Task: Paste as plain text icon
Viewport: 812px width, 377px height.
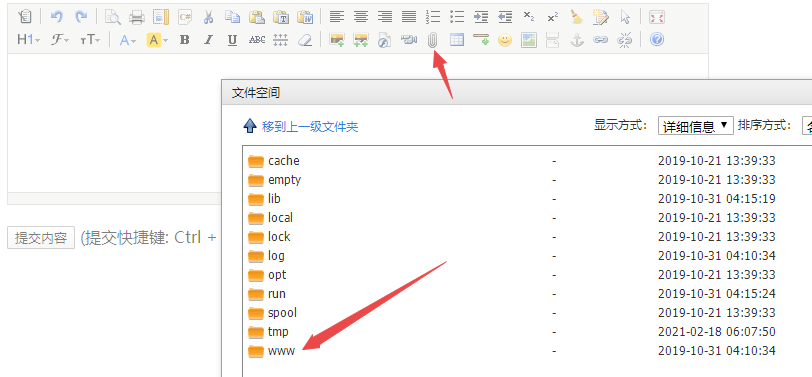Action: [x=281, y=17]
